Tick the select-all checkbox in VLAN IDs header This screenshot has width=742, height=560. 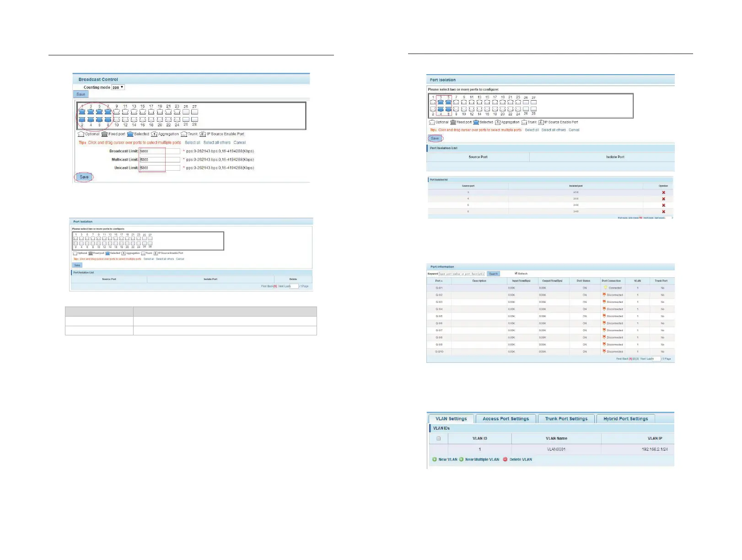coord(438,438)
